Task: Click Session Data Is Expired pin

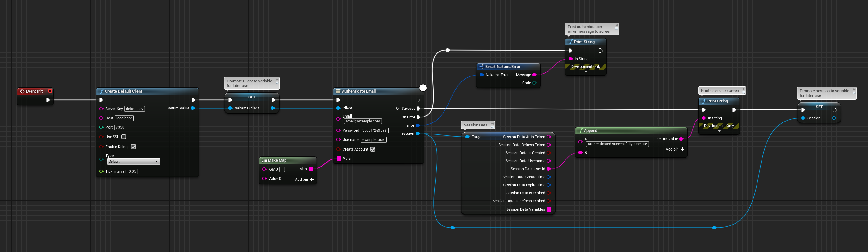Action: 549,193
